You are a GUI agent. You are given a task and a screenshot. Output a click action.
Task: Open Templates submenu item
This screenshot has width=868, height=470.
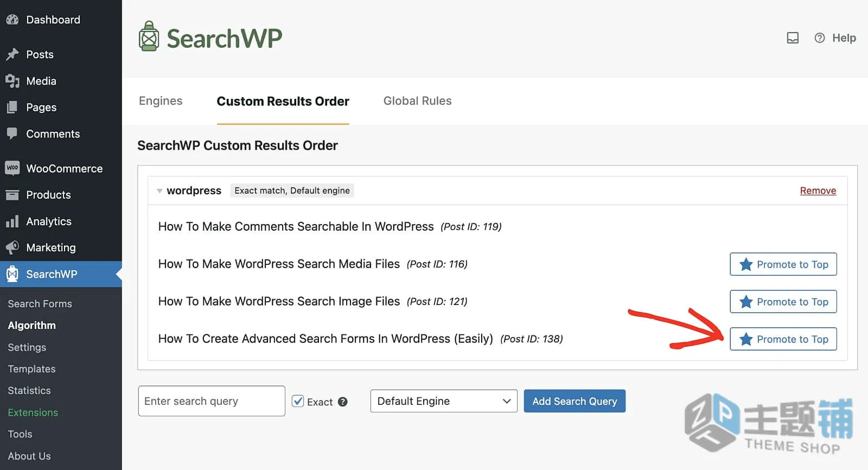[x=31, y=369]
